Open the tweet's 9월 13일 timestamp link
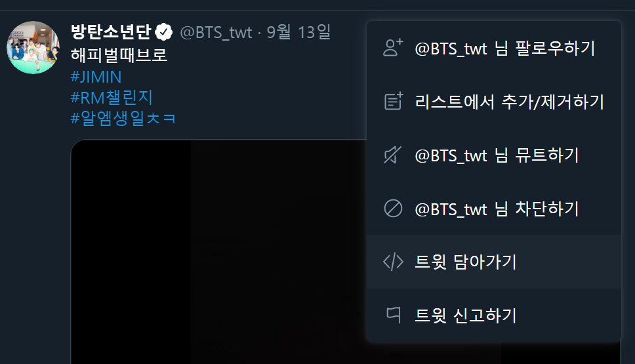 (x=299, y=32)
